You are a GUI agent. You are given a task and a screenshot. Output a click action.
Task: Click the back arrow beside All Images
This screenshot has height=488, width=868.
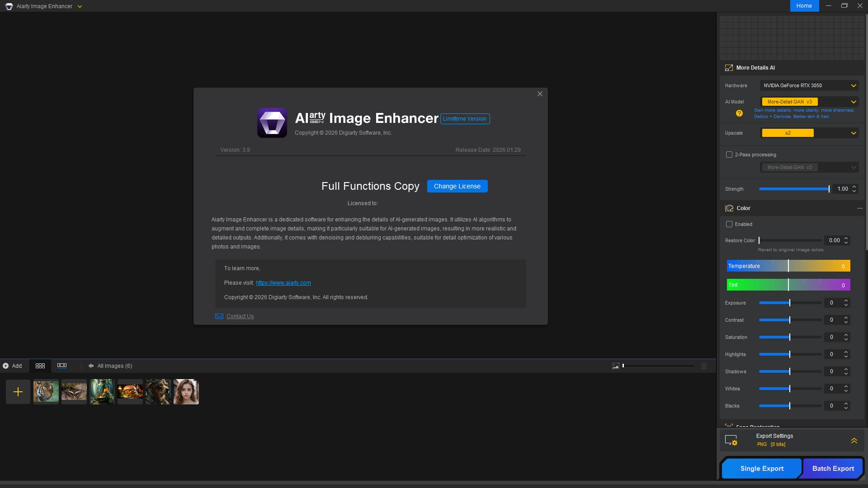[91, 366]
